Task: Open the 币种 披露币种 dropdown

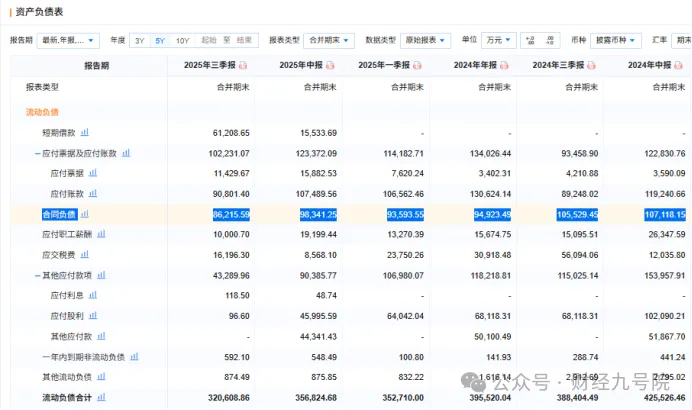Action: click(x=616, y=40)
